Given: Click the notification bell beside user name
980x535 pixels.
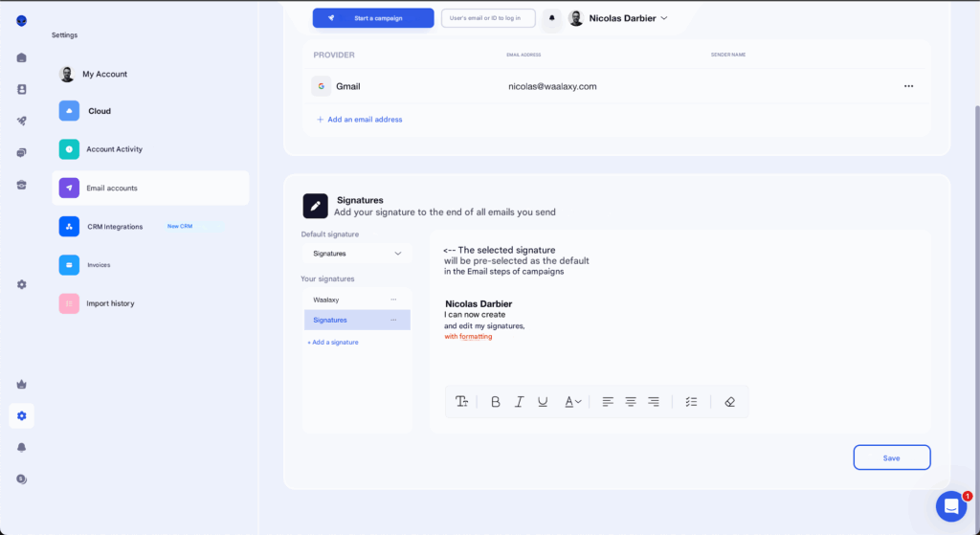Looking at the screenshot, I should [x=552, y=18].
